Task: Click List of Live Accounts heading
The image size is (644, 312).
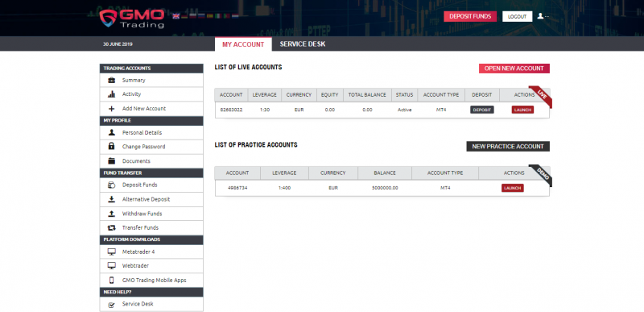Action: coord(248,67)
